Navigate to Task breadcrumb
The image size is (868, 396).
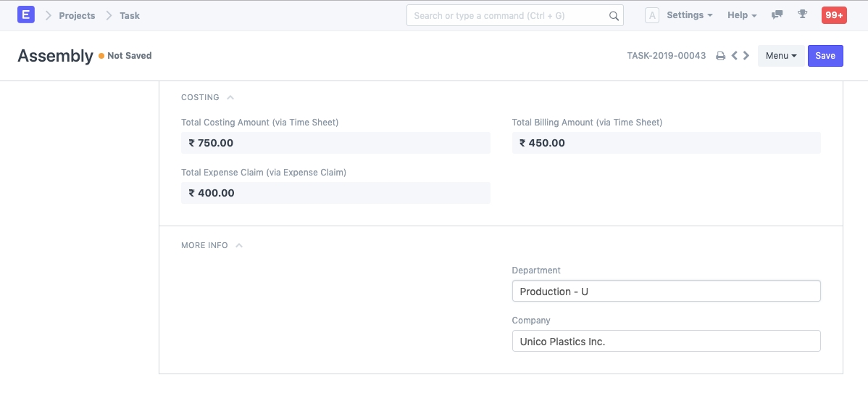[x=130, y=15]
